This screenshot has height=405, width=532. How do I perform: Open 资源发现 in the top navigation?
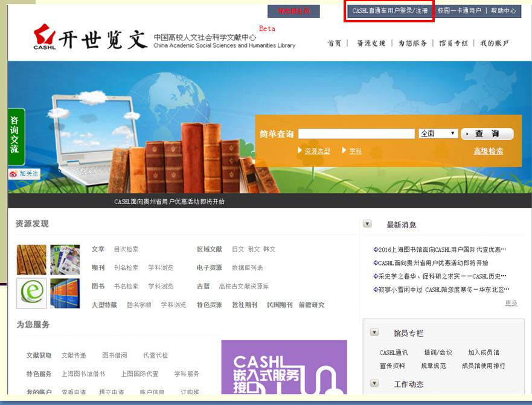371,43
